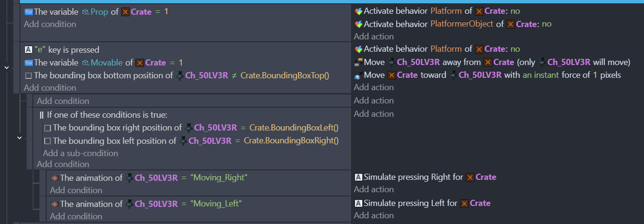Image resolution: width=644 pixels, height=224 pixels.
Task: Collapse the "e" key pressed event
Action: [x=6, y=68]
